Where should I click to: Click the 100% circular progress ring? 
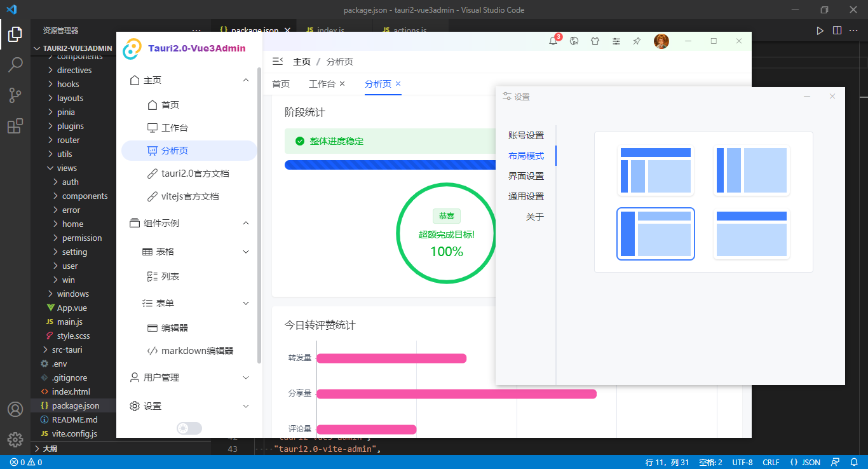(447, 233)
